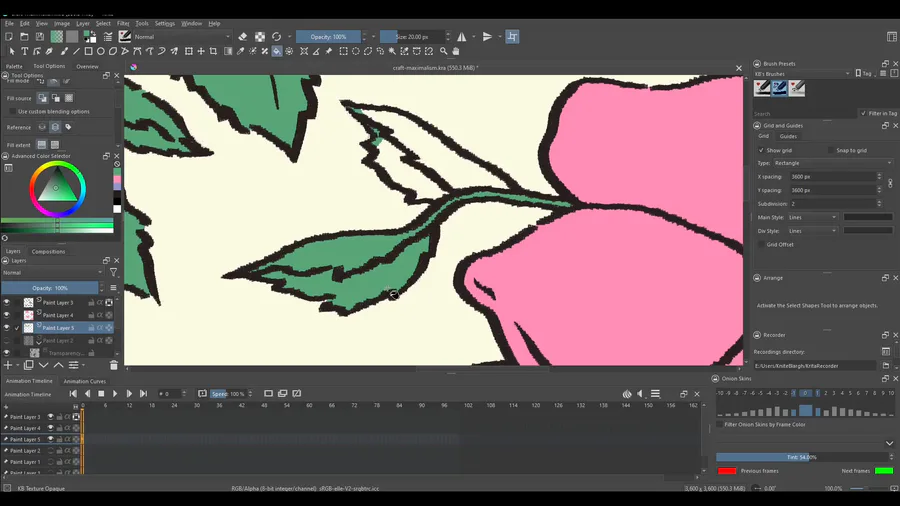Reload the original brush preset
This screenshot has height=506, width=900.
click(x=277, y=37)
